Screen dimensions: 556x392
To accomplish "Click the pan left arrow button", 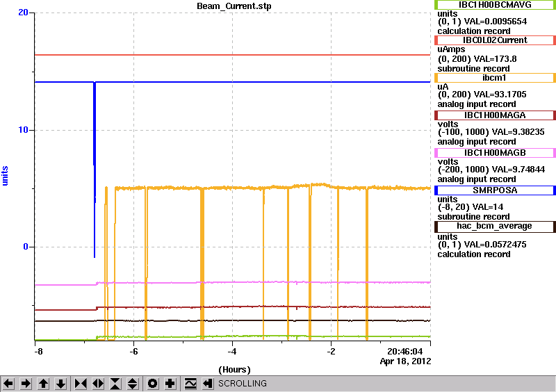I will [8, 384].
